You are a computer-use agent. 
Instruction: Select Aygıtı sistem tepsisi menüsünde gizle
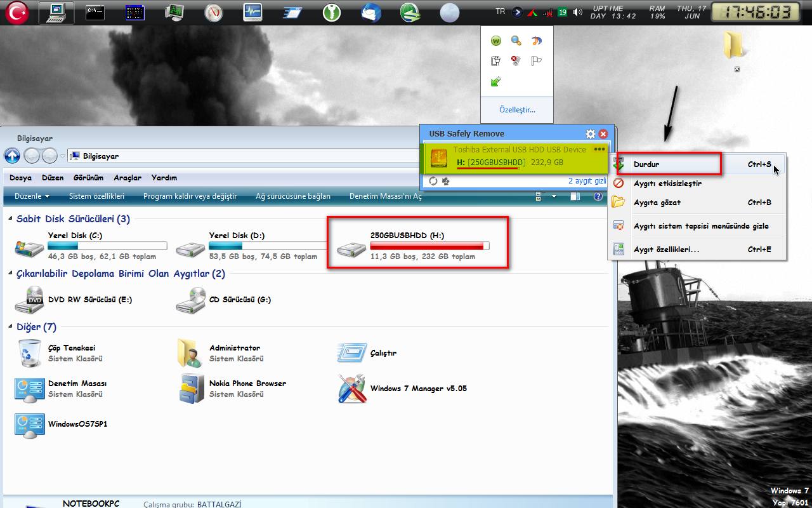pyautogui.click(x=697, y=226)
